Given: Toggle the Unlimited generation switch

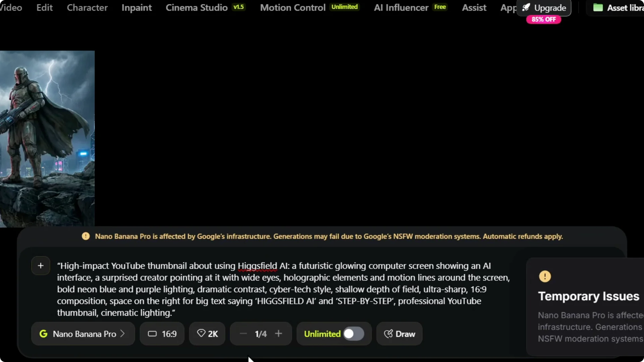Looking at the screenshot, I should click(353, 334).
